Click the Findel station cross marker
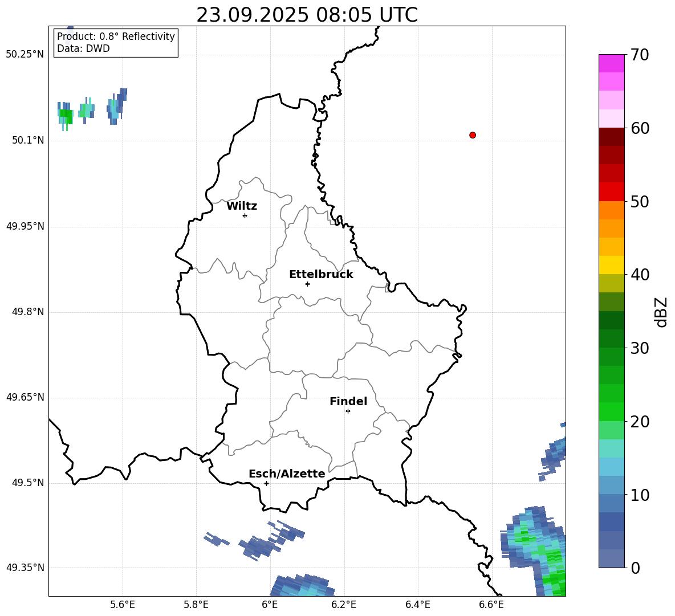This screenshot has height=616, width=675. (x=348, y=411)
